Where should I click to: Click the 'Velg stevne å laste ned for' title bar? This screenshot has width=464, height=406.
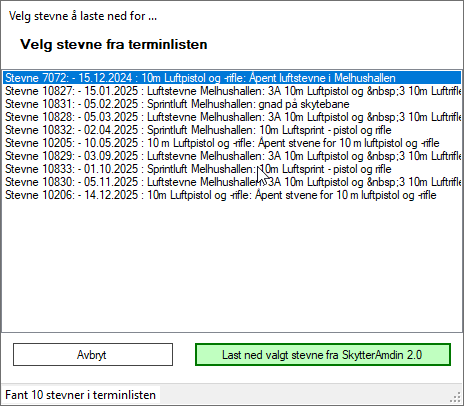83,16
